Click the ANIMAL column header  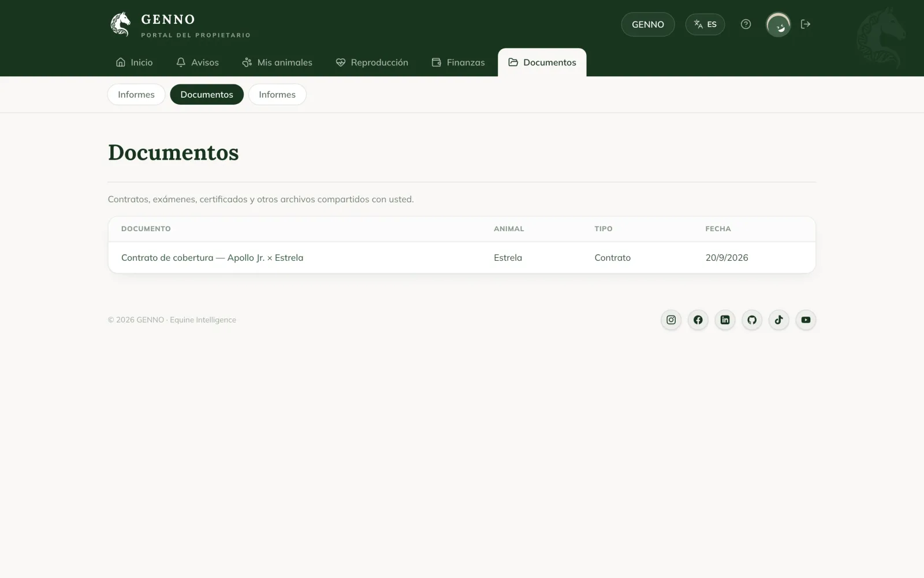(x=509, y=229)
